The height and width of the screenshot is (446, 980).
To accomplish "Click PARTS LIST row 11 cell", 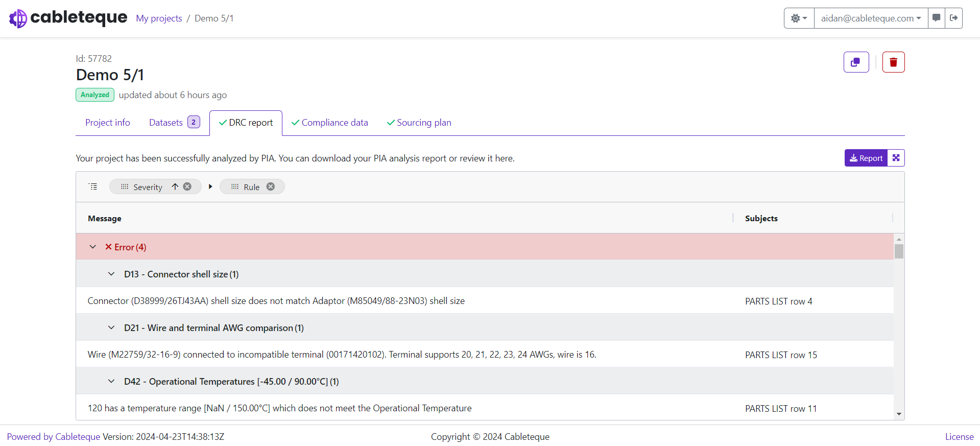I will tap(781, 409).
